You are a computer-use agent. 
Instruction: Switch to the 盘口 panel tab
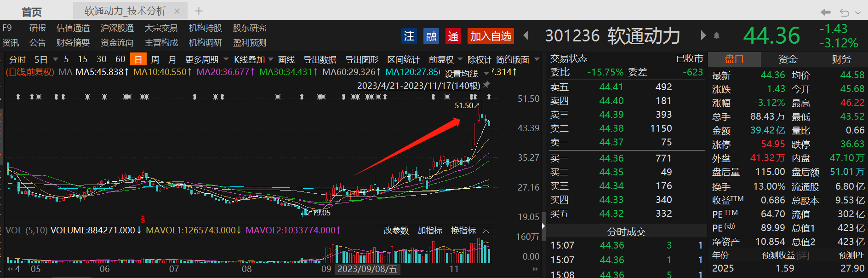[734, 59]
